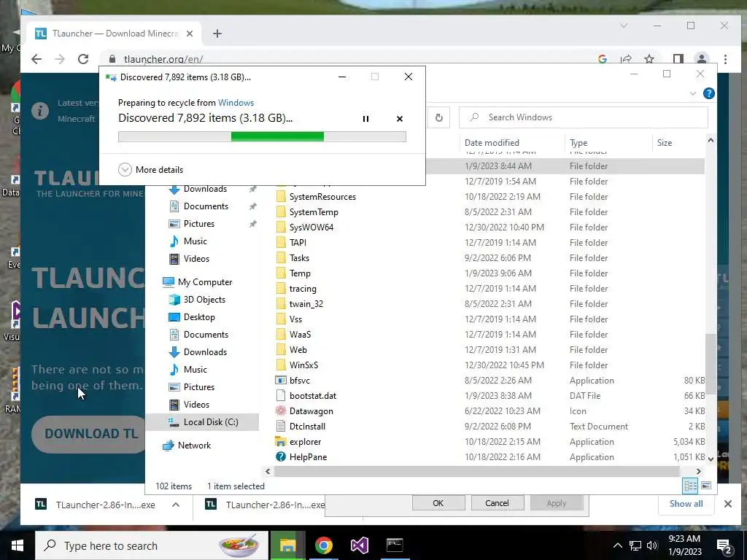Select the Datawagon icon file

[311, 411]
